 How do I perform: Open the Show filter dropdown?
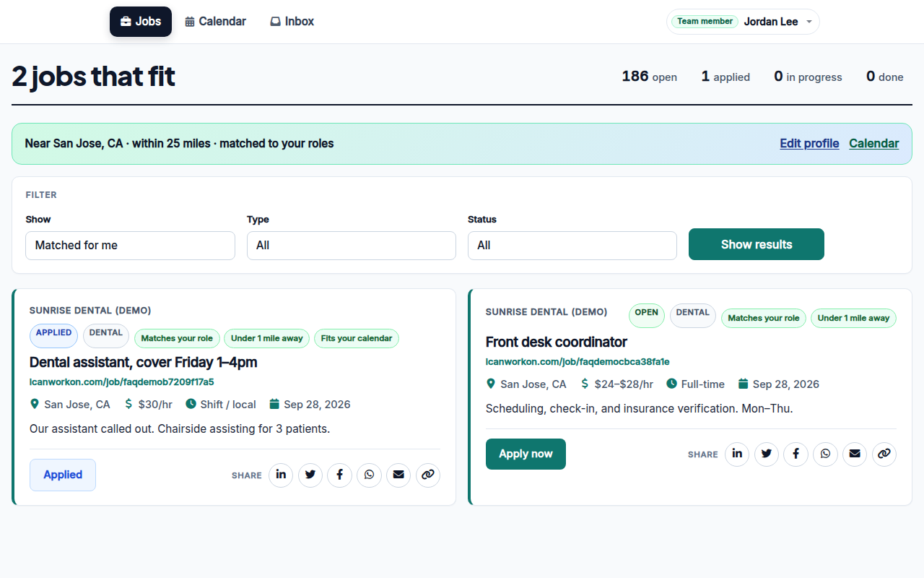point(130,246)
